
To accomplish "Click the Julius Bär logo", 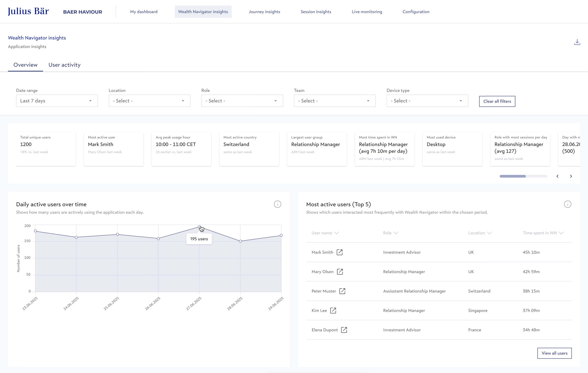I will (x=28, y=11).
